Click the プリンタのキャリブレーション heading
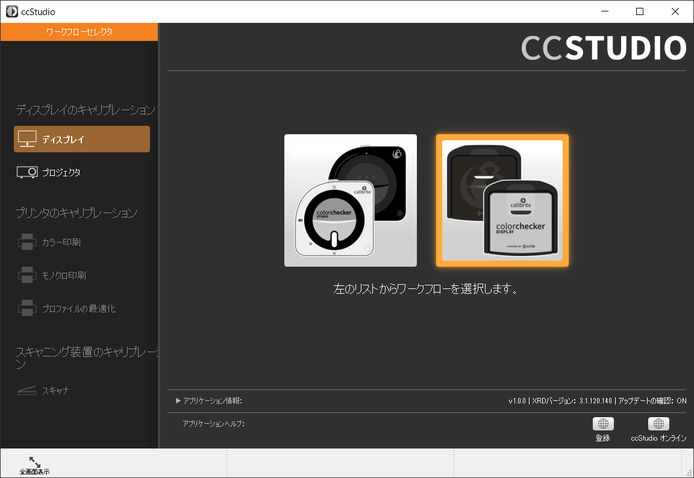694x478 pixels. coord(77,213)
